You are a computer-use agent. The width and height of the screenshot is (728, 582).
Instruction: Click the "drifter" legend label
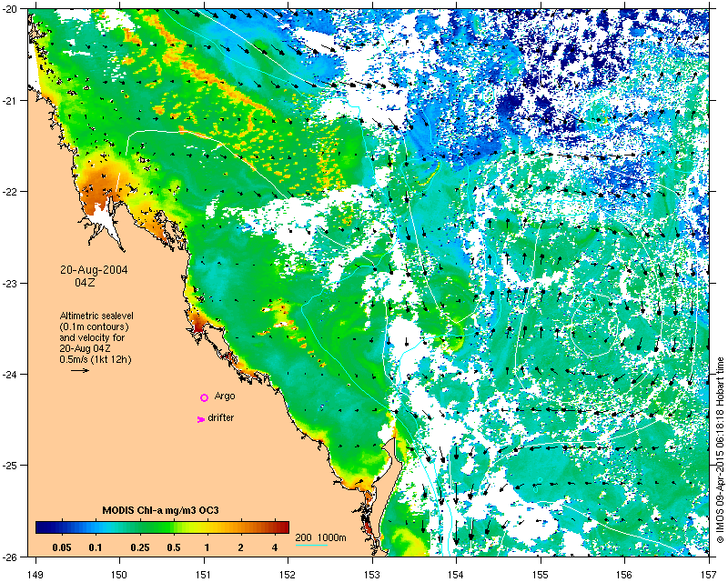pos(220,417)
